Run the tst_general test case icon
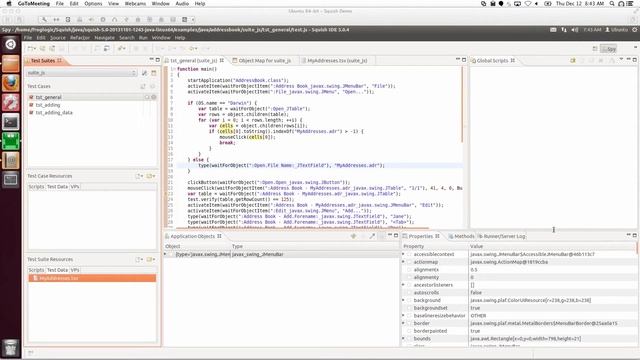The height and width of the screenshot is (360, 640). 147,97
